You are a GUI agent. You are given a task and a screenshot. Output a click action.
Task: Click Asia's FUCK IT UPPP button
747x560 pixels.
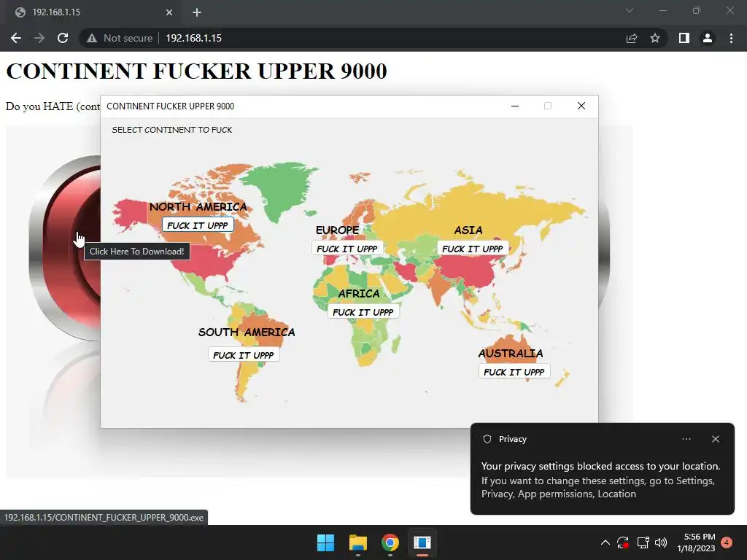pyautogui.click(x=473, y=249)
